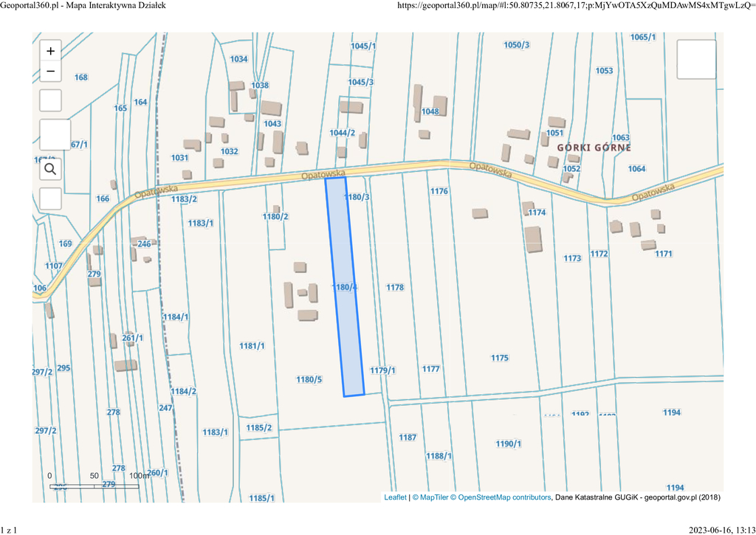
Task: Zoom out using the minus button
Action: coord(50,72)
